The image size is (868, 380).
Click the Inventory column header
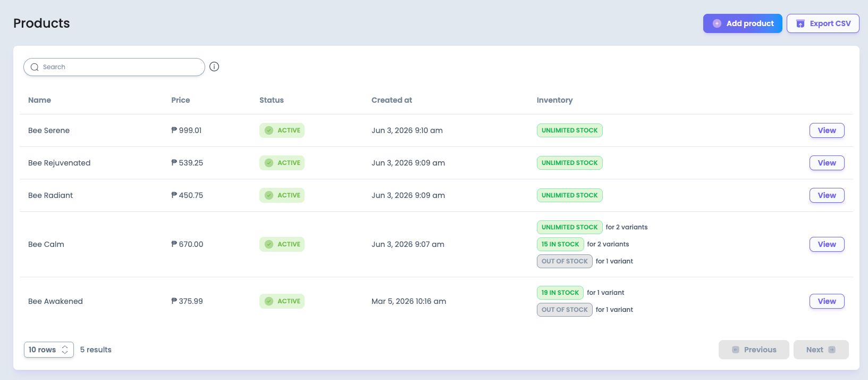coord(554,100)
